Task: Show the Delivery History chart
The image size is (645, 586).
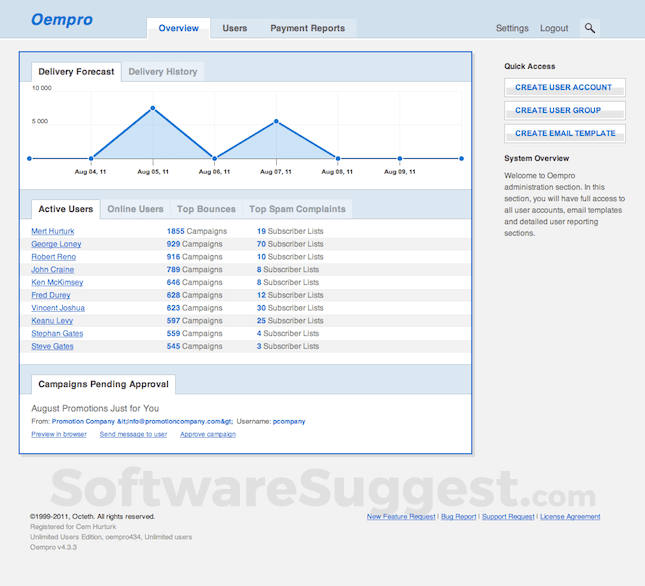Action: tap(162, 72)
